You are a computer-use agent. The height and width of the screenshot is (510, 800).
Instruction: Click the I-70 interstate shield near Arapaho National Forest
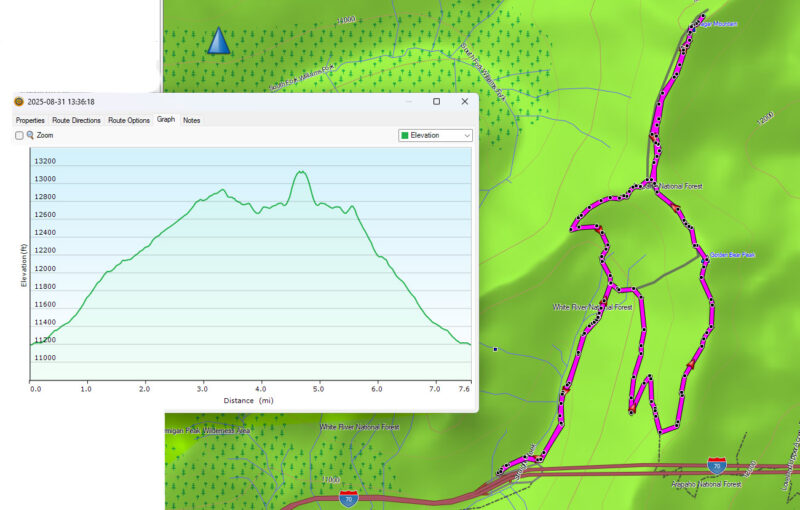click(716, 466)
